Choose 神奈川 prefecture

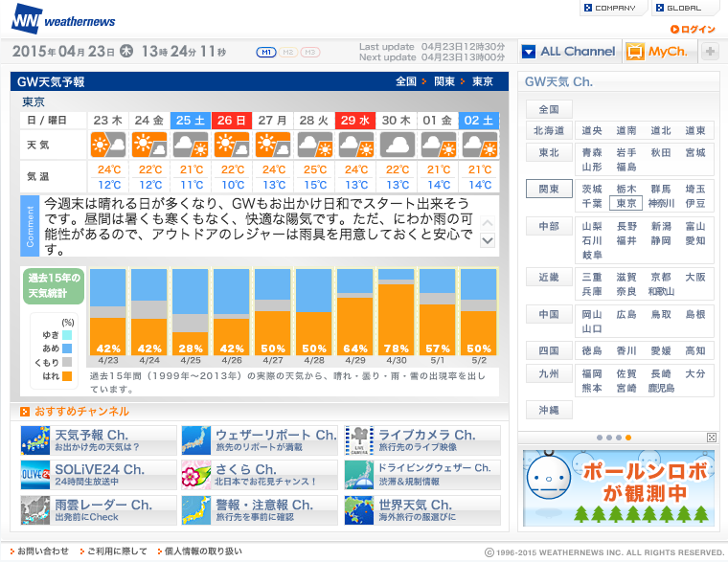(661, 203)
